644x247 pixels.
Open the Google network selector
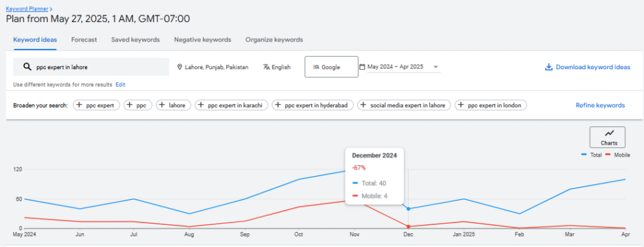[x=331, y=67]
